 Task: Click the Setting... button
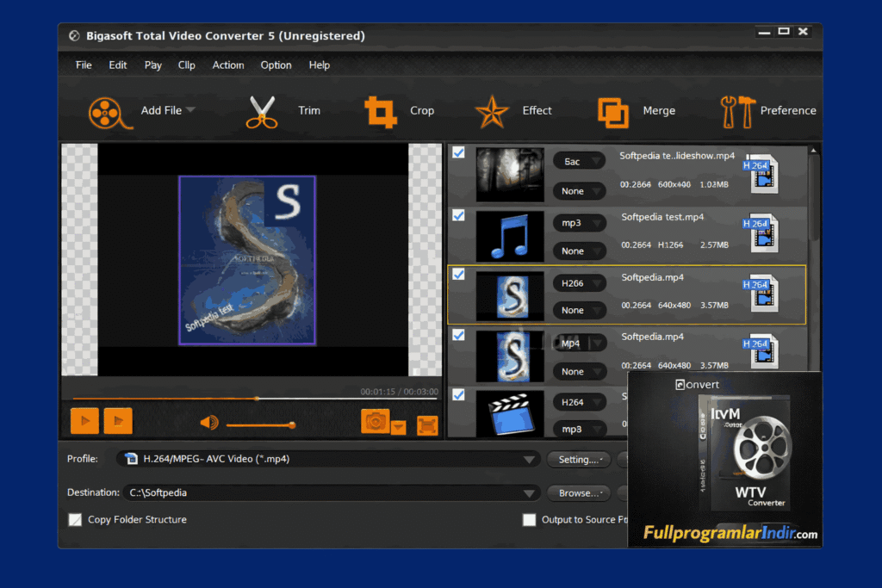coord(578,459)
